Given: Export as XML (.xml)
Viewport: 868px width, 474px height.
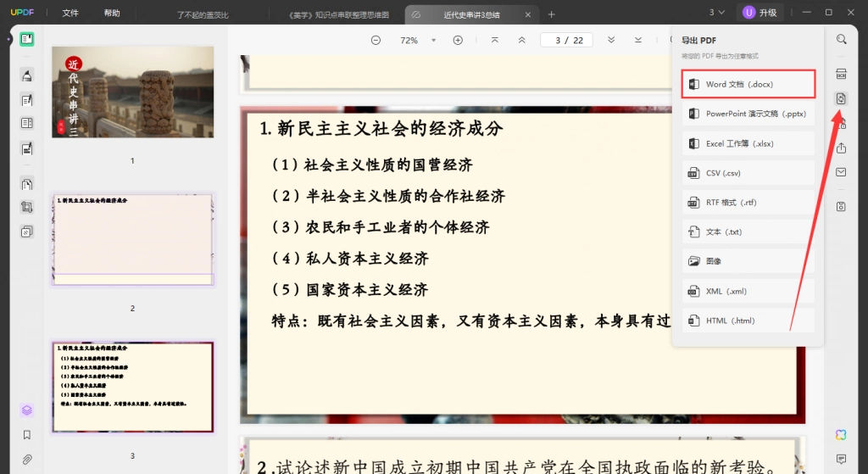Looking at the screenshot, I should coord(748,291).
